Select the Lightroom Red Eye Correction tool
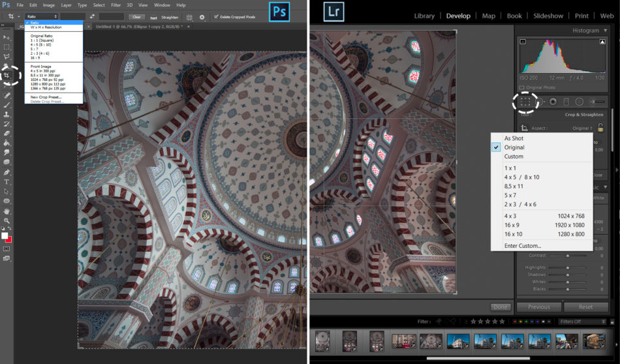Image resolution: width=620 pixels, height=364 pixels. click(553, 102)
